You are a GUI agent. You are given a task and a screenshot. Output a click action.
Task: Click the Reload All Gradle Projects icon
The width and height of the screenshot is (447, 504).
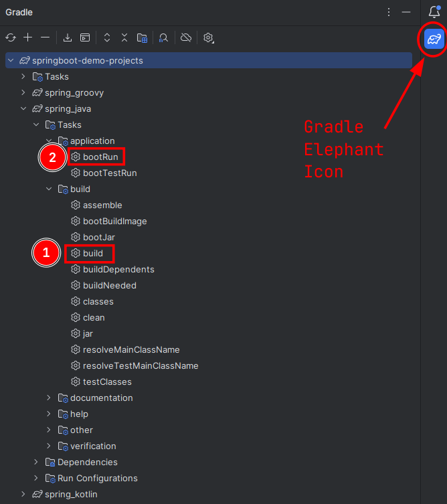(x=11, y=37)
